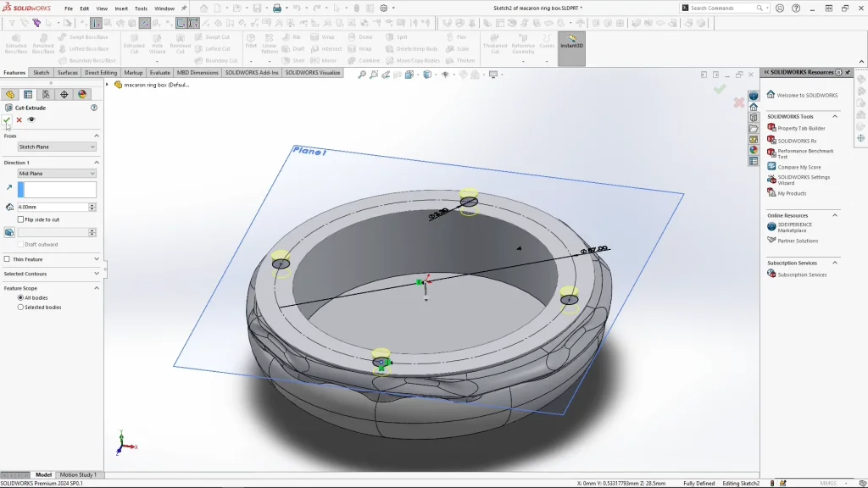Image resolution: width=868 pixels, height=488 pixels.
Task: Open the Property Tab Builder link
Action: (801, 128)
